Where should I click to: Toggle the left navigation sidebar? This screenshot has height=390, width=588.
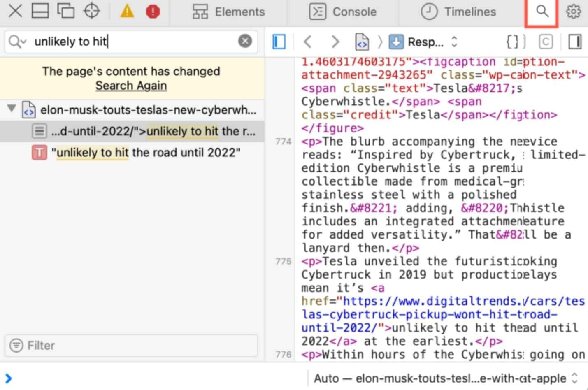click(279, 42)
